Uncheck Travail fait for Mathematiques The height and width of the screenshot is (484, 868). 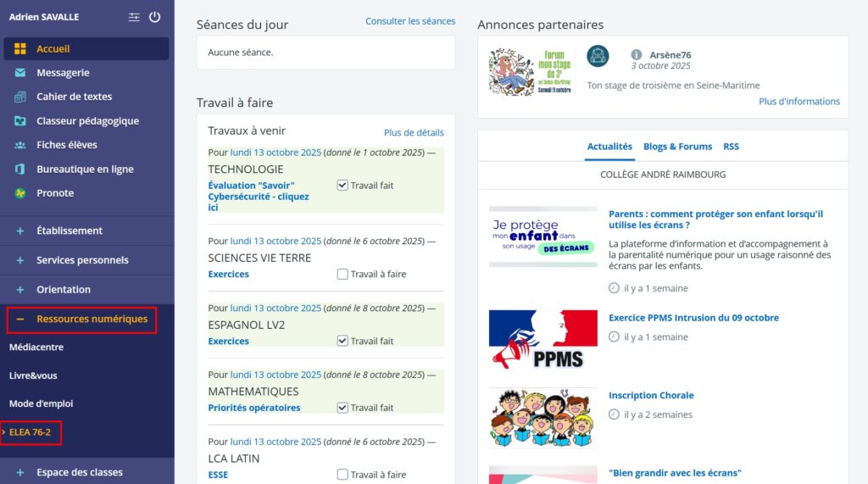[342, 408]
